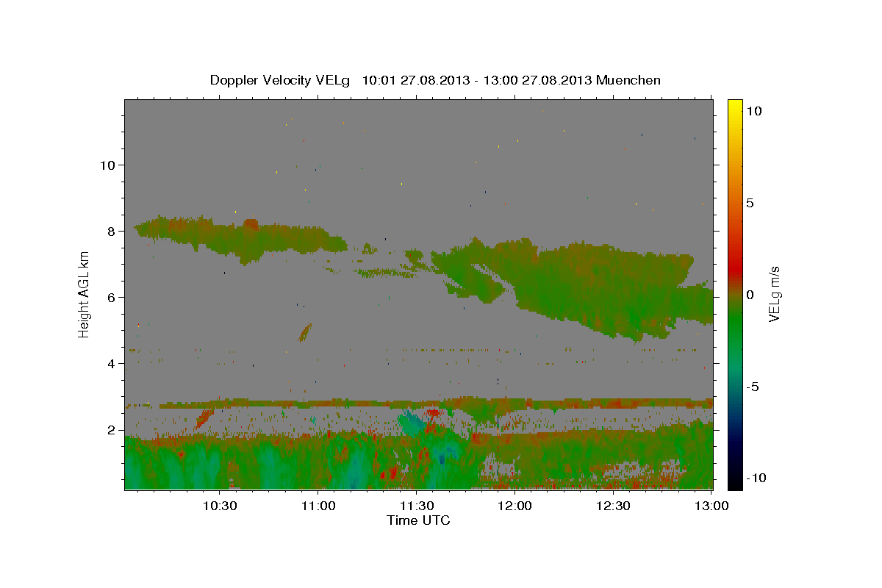Pick the yellow top of the velocity colorbar
Screen dimensions: 882x588
pos(735,104)
